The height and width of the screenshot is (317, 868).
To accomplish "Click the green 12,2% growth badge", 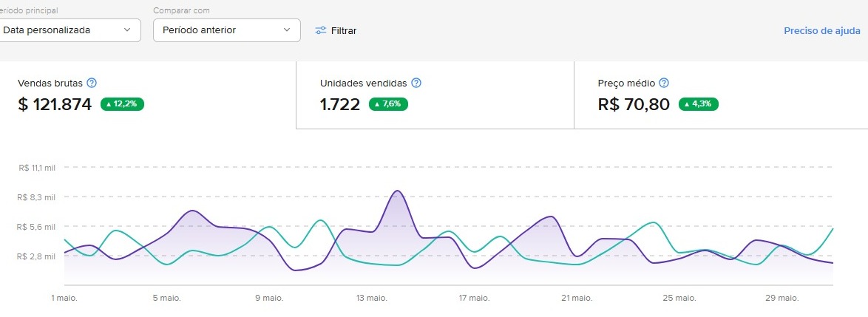I will tap(122, 104).
